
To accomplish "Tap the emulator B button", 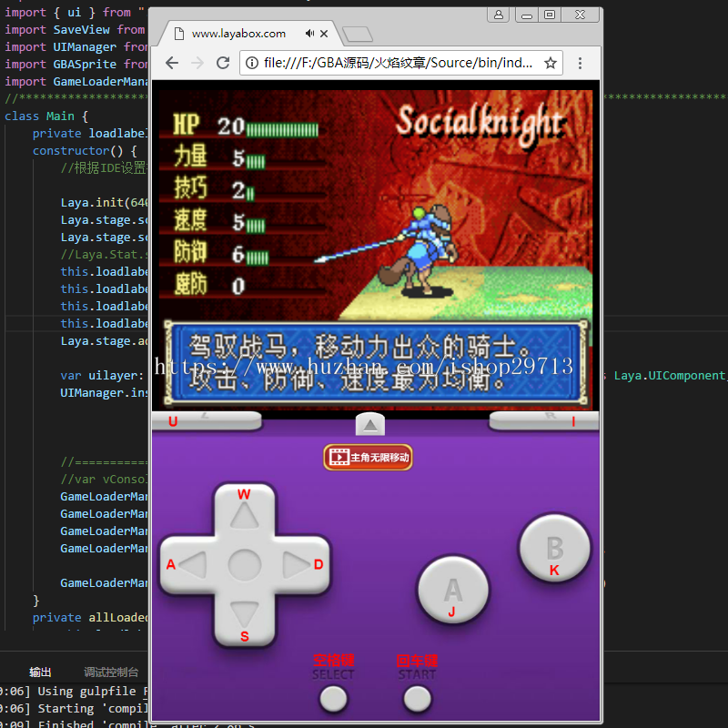I will (x=554, y=549).
